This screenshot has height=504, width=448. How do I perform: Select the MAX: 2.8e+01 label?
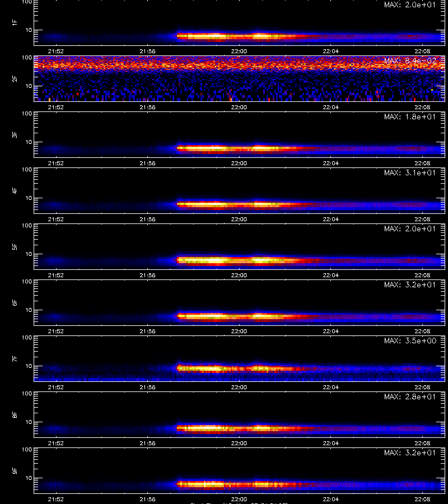click(410, 396)
